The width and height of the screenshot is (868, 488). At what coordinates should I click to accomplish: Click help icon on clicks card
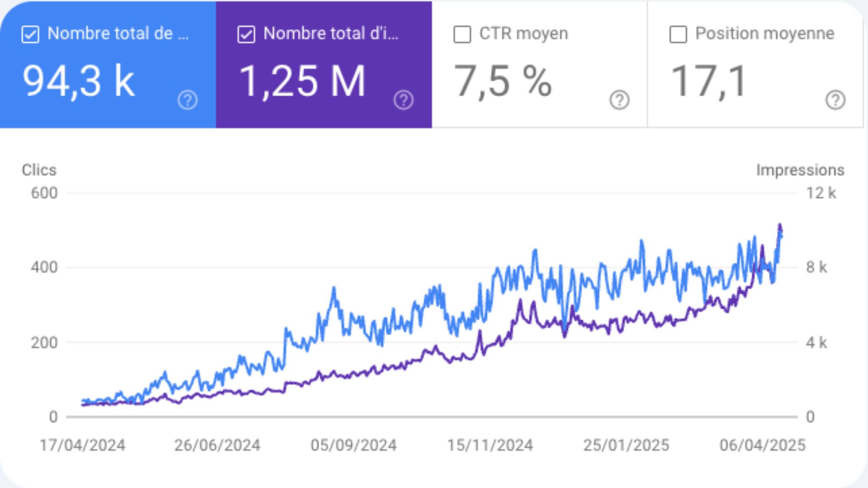point(187,100)
